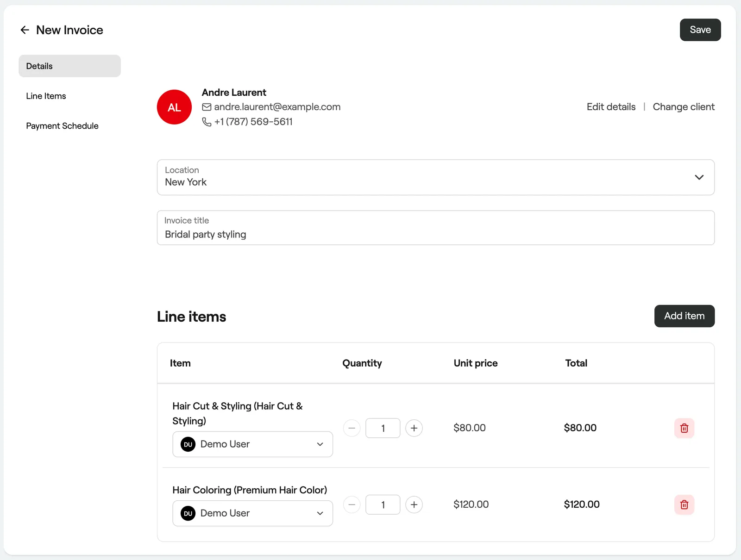Click the bold $120.00 total
Viewport: 741px width, 560px height.
tap(582, 504)
